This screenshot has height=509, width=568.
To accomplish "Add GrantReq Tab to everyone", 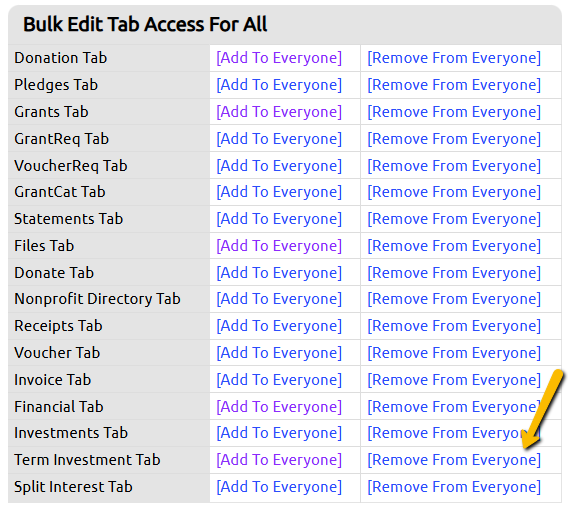I will 279,139.
